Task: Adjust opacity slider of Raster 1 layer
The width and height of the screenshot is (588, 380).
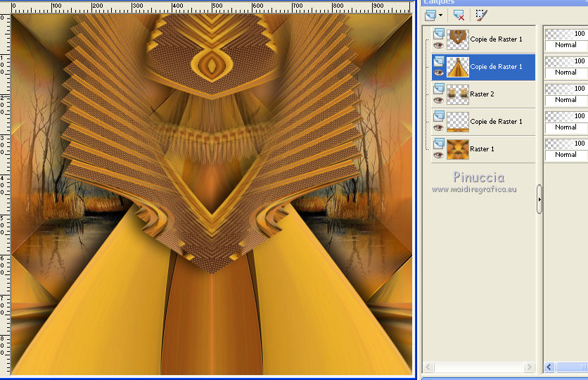Action: coord(566,144)
